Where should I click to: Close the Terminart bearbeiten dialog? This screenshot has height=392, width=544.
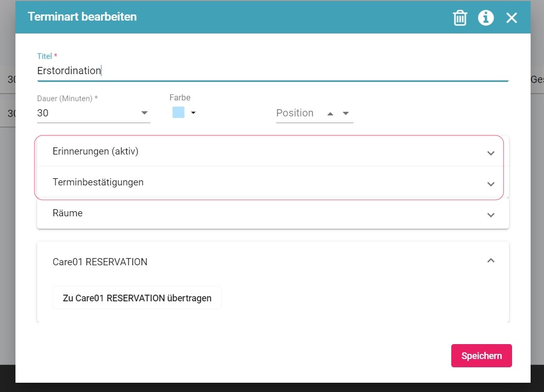511,18
